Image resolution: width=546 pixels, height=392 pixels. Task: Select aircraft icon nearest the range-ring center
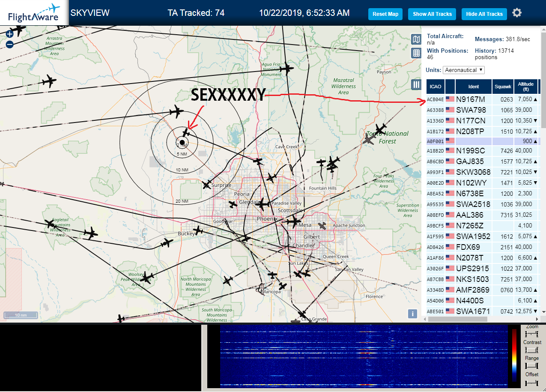(x=186, y=132)
